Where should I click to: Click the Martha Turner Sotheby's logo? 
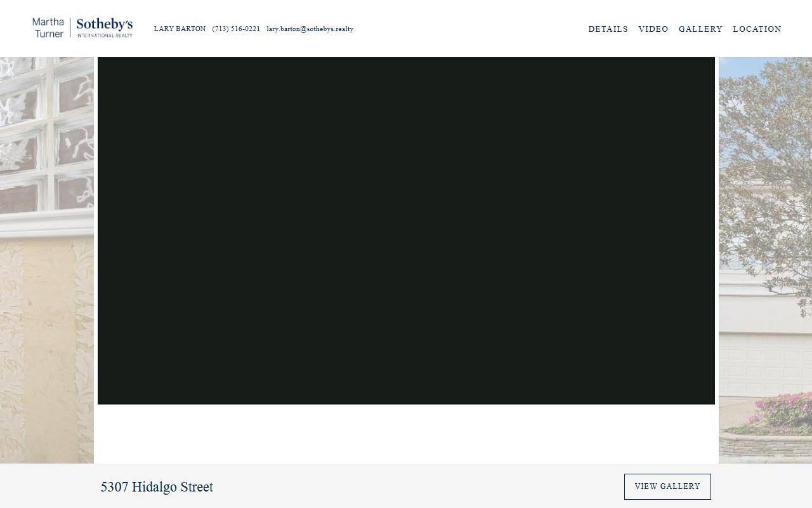(82, 28)
